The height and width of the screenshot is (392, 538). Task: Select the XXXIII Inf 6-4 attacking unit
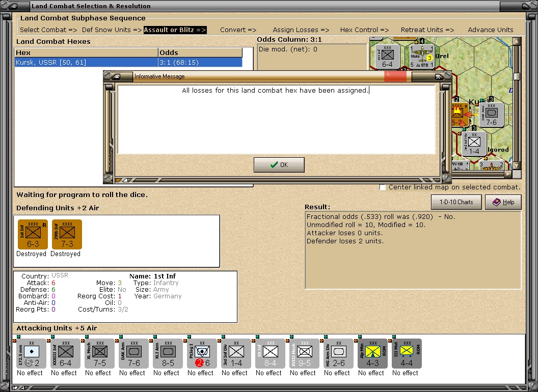[x=65, y=354]
